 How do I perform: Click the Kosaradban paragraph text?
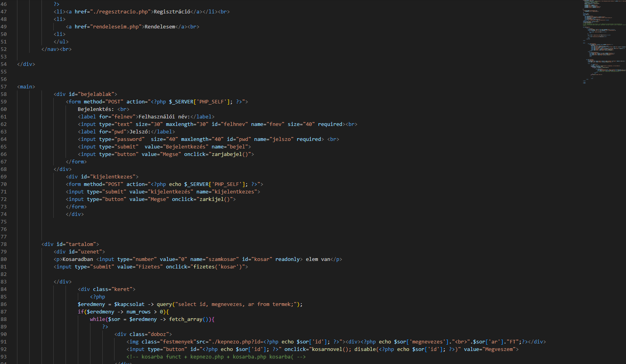(x=78, y=259)
